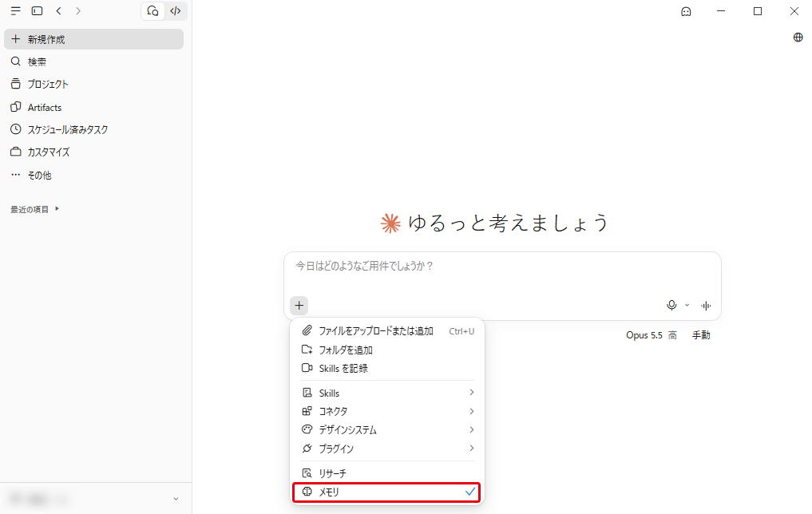The width and height of the screenshot is (812, 514).
Task: Go forward with the right arrow
Action: pos(78,11)
